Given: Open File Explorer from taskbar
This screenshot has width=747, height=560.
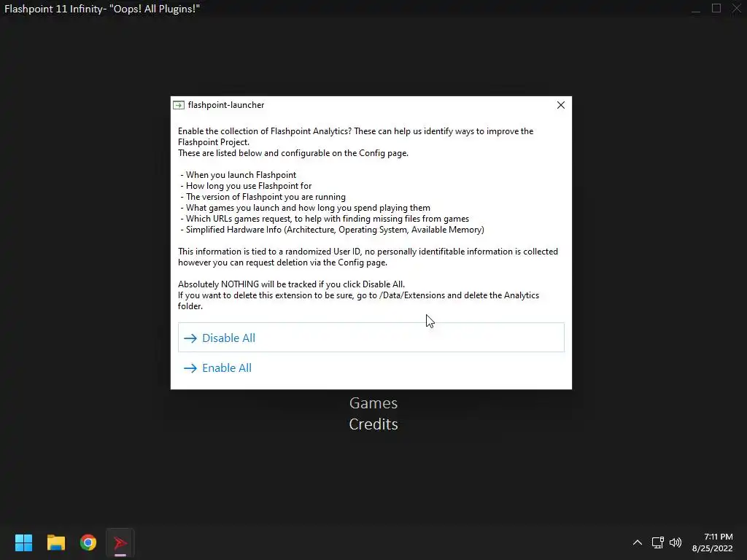Looking at the screenshot, I should pyautogui.click(x=55, y=542).
